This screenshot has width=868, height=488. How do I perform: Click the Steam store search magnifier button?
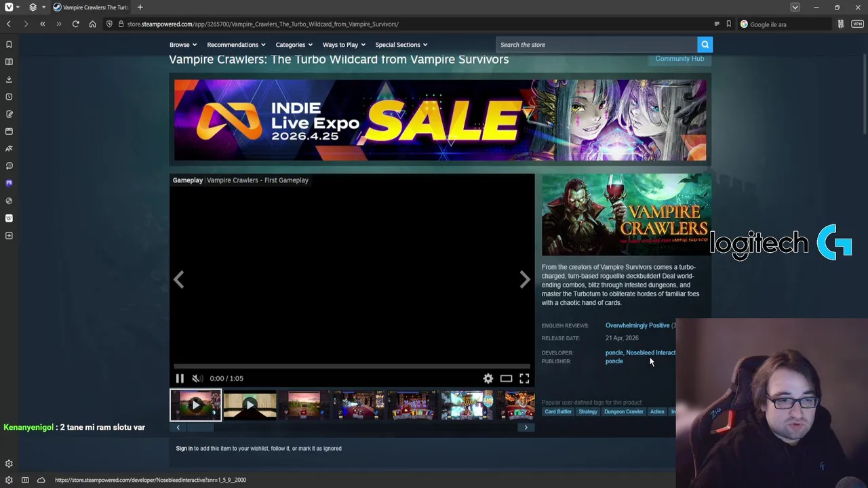[705, 45]
